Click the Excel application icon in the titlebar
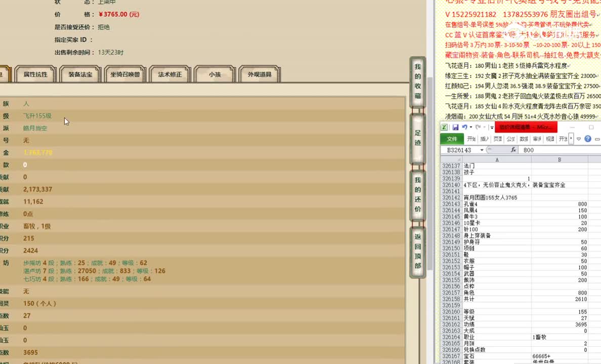 (444, 127)
